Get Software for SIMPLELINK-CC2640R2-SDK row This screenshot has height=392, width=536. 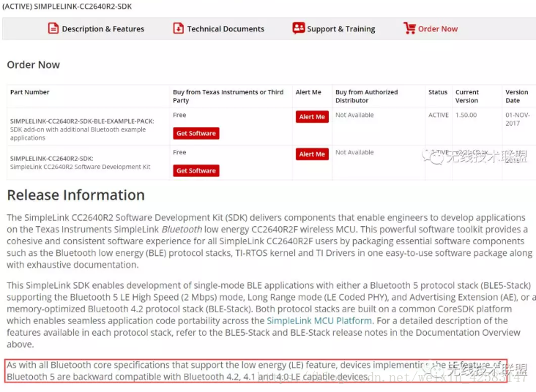point(196,170)
